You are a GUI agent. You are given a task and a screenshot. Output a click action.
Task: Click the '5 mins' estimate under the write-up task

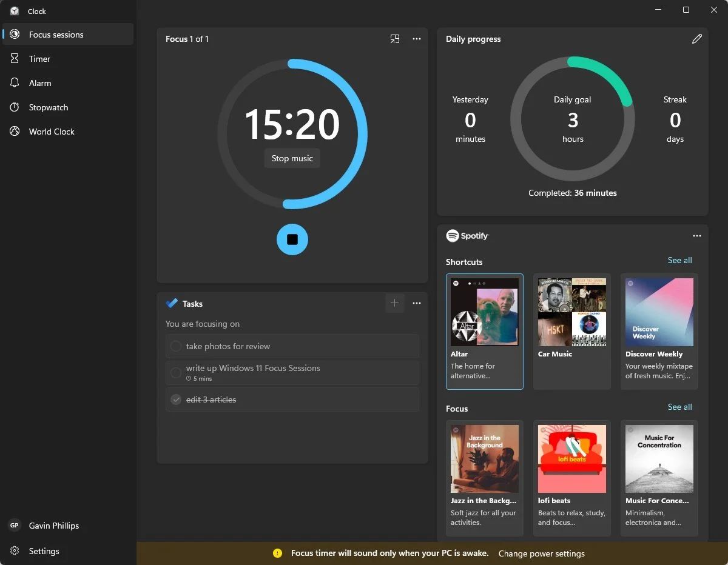point(199,378)
